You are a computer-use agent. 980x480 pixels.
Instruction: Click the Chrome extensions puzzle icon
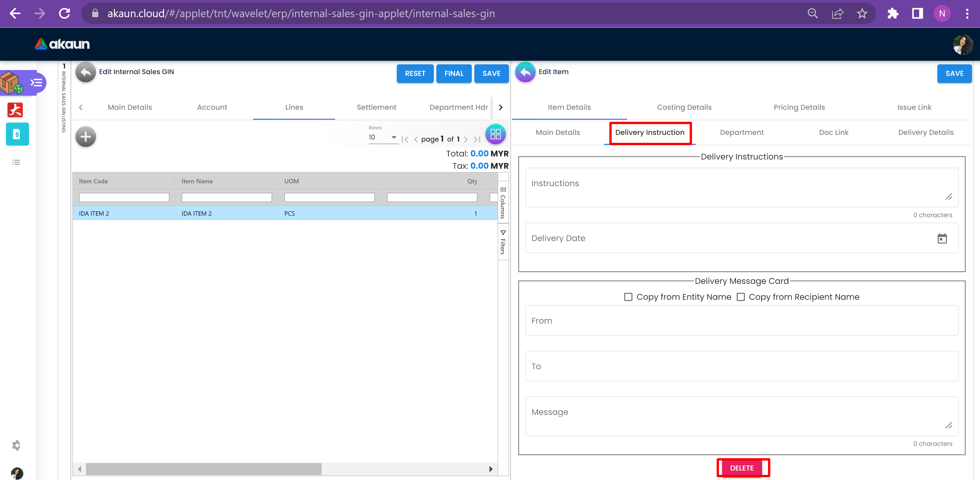892,14
